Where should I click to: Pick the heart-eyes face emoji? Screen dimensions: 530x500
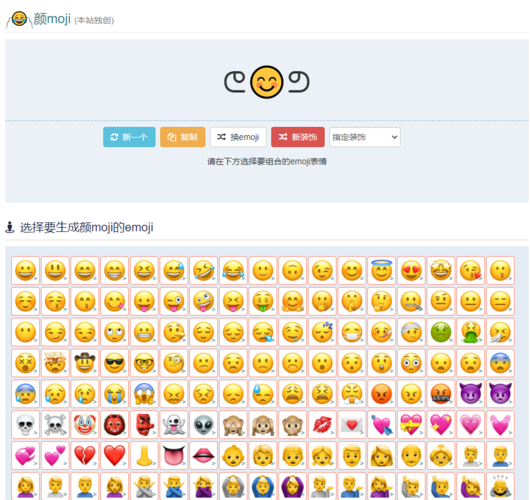pos(411,270)
